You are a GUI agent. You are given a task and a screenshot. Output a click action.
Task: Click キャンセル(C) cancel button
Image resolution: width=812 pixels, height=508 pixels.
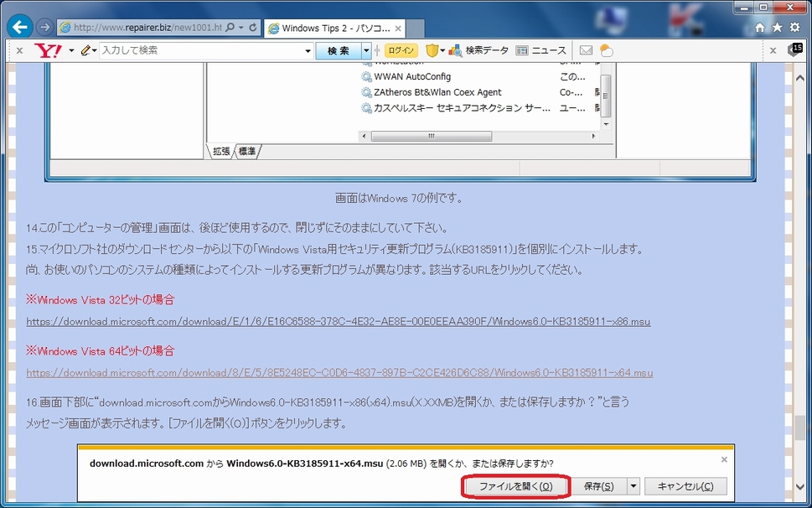(x=685, y=486)
